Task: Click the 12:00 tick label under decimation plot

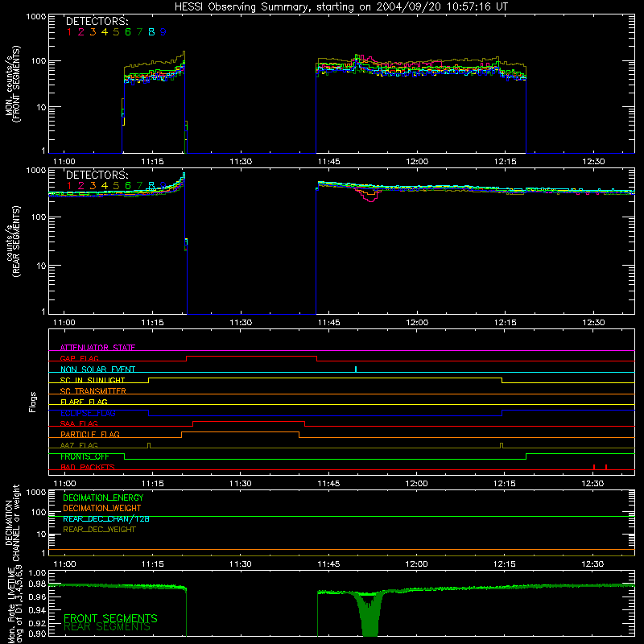Action: click(x=416, y=564)
